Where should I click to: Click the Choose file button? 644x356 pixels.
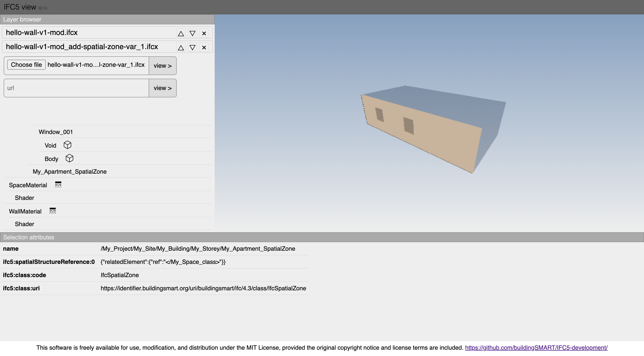26,65
